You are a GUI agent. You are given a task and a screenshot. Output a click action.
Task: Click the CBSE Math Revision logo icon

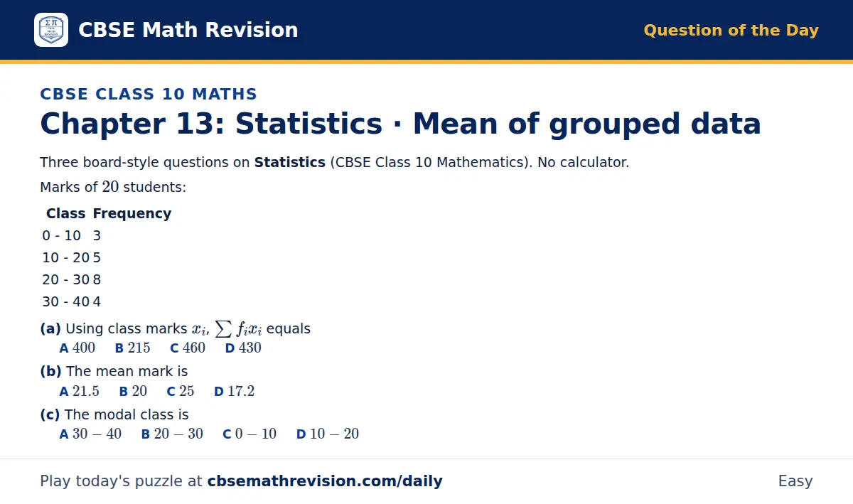[x=51, y=30]
